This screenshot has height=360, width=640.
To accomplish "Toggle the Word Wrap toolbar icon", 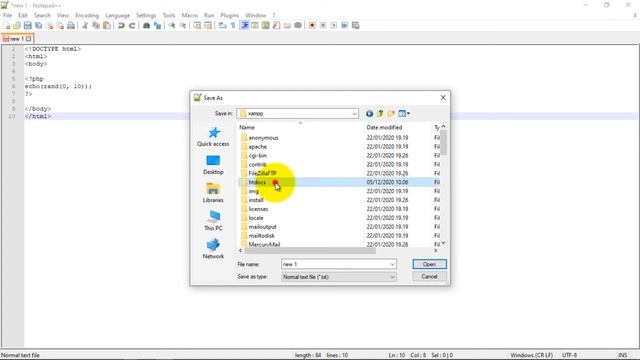I will click(222, 25).
